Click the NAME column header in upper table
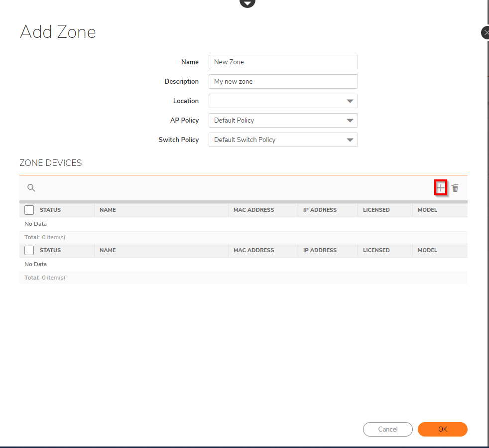 [x=108, y=210]
